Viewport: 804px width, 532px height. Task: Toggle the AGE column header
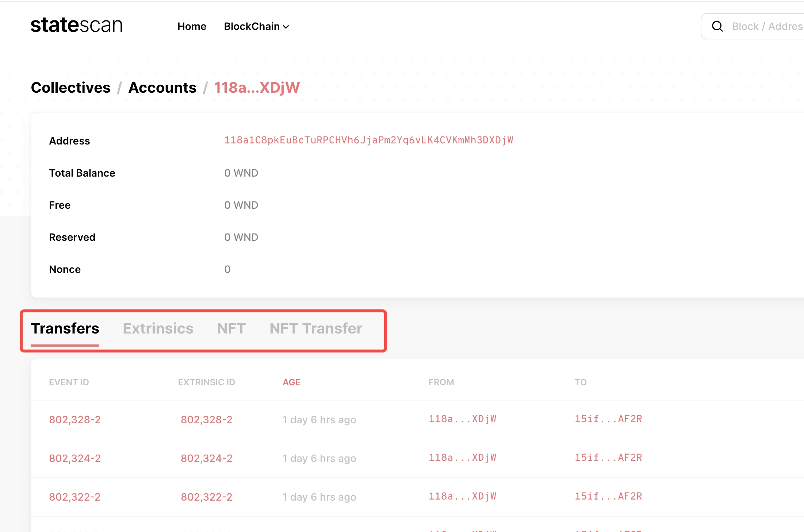click(x=291, y=382)
